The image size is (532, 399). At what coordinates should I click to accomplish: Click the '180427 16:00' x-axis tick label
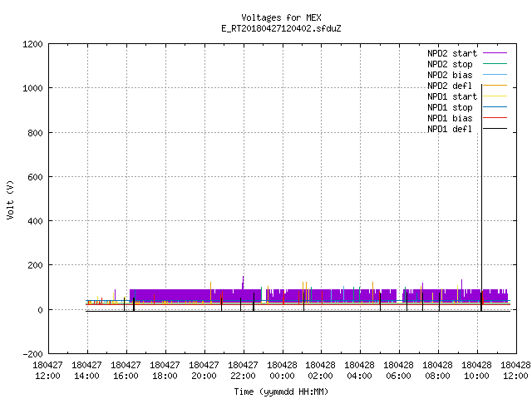tap(126, 371)
